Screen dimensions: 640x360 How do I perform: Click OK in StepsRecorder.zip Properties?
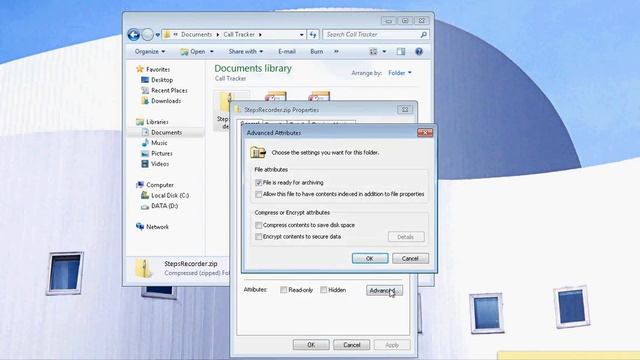click(x=311, y=345)
